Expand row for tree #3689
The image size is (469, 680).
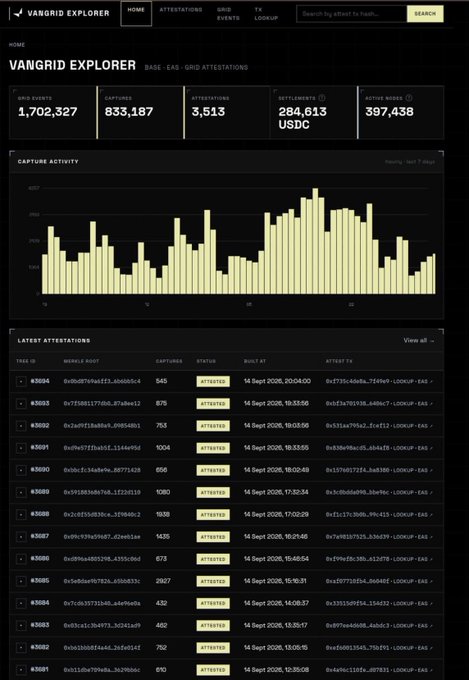click(21, 493)
